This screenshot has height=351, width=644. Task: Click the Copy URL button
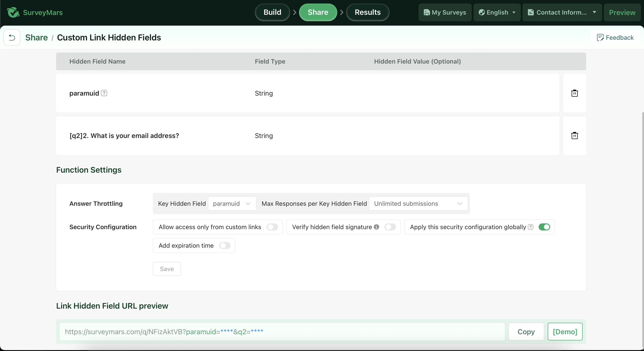(x=526, y=332)
